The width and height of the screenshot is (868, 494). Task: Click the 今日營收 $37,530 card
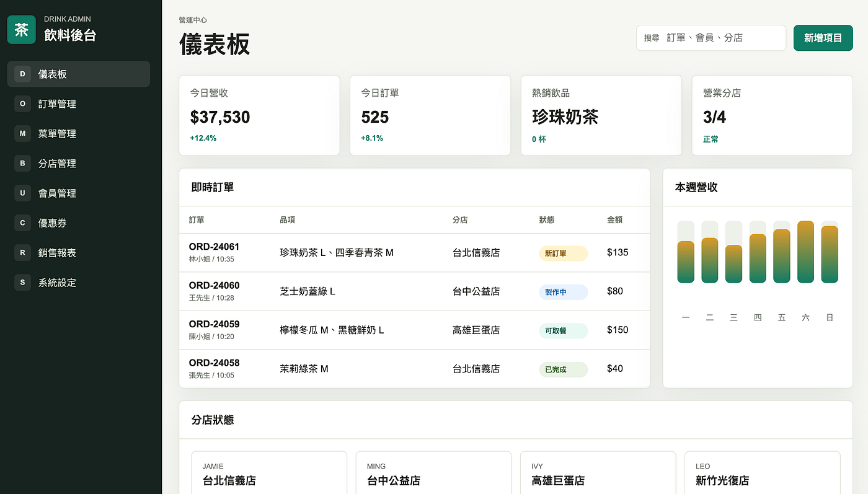[x=259, y=115]
